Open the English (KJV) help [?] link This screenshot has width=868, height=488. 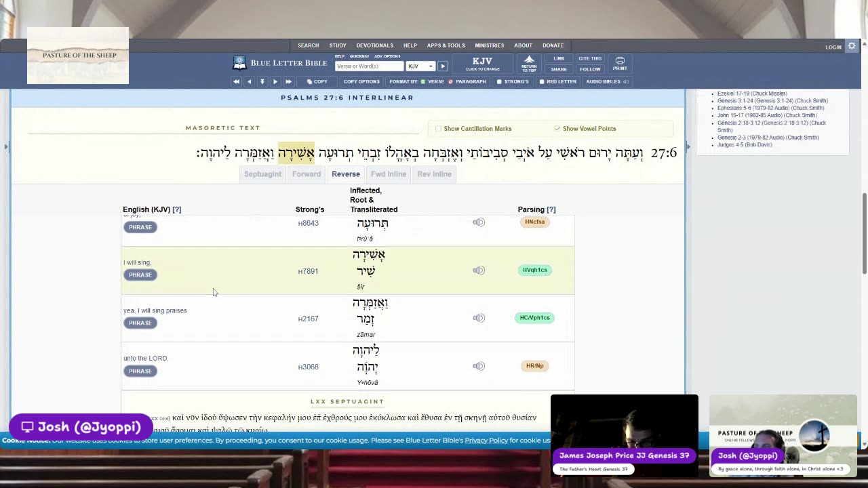pyautogui.click(x=177, y=209)
